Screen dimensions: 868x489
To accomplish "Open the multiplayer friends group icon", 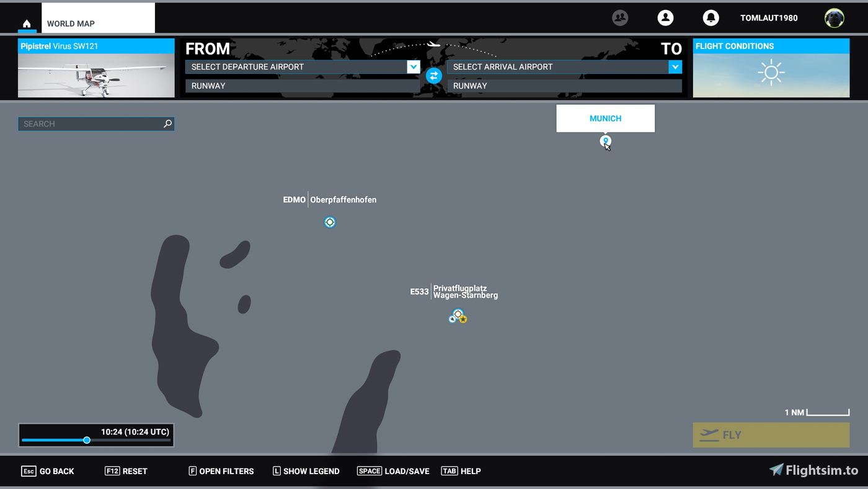I will coord(620,18).
